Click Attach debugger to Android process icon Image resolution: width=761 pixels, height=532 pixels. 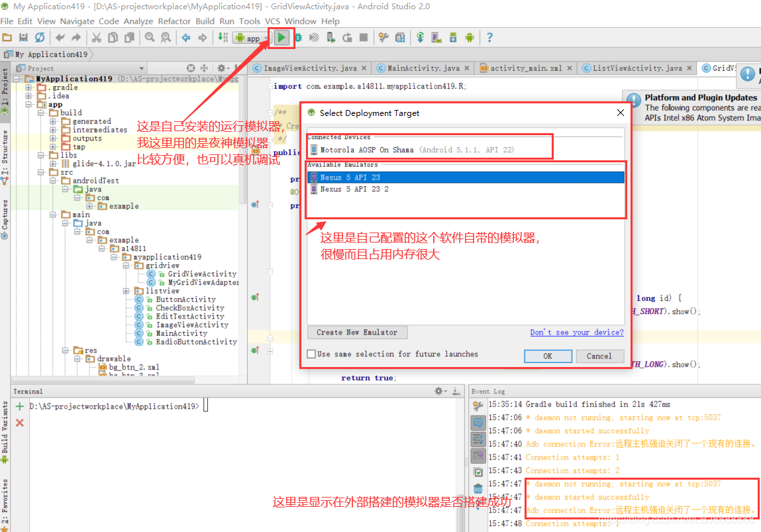[330, 37]
